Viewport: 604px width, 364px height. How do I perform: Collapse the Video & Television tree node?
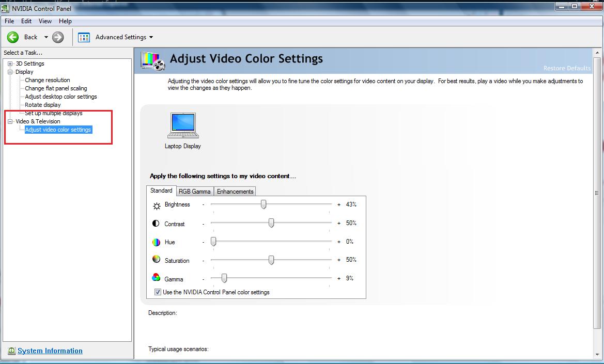[10, 121]
